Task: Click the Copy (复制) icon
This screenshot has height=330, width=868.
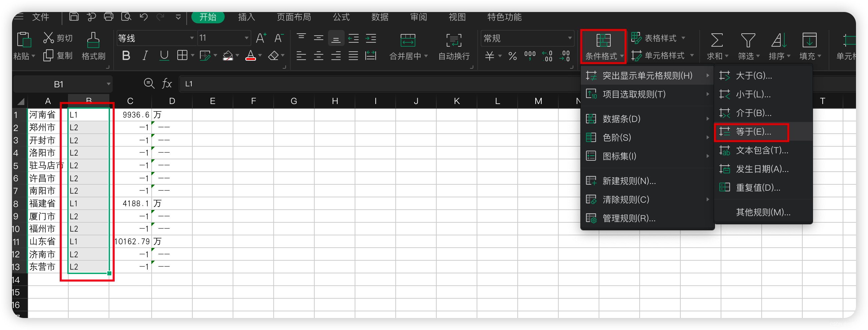Action: 48,56
